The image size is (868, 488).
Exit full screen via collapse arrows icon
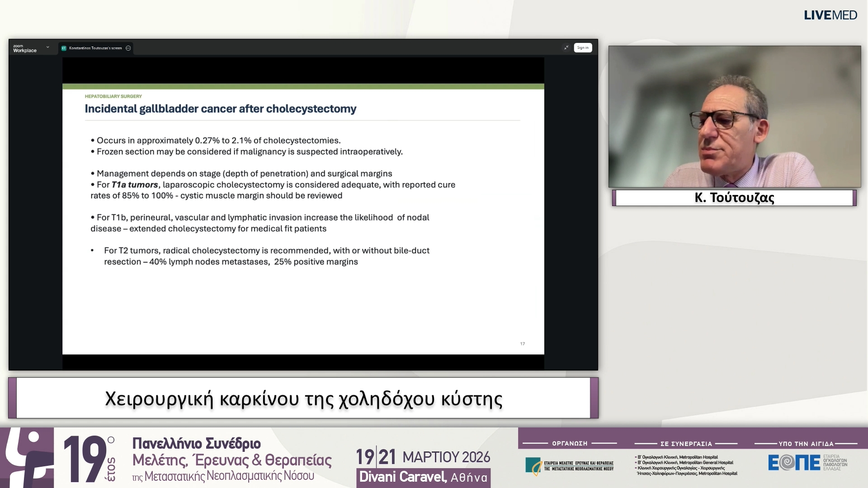(566, 47)
